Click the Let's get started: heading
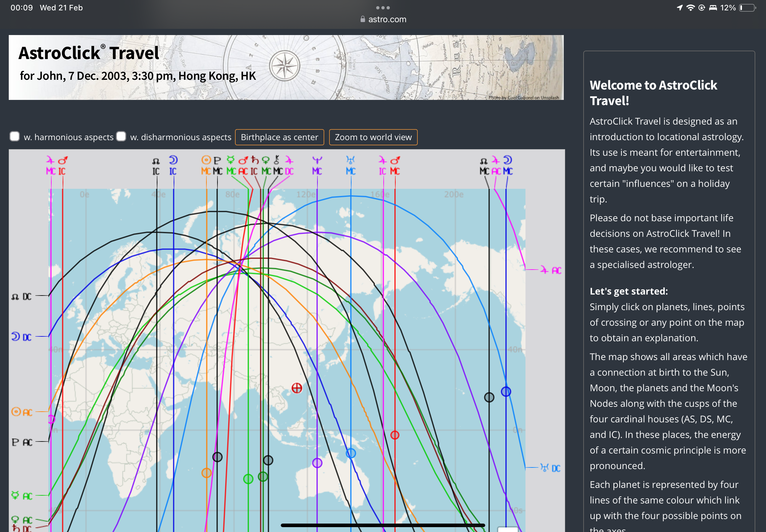This screenshot has height=532, width=766. pos(629,291)
